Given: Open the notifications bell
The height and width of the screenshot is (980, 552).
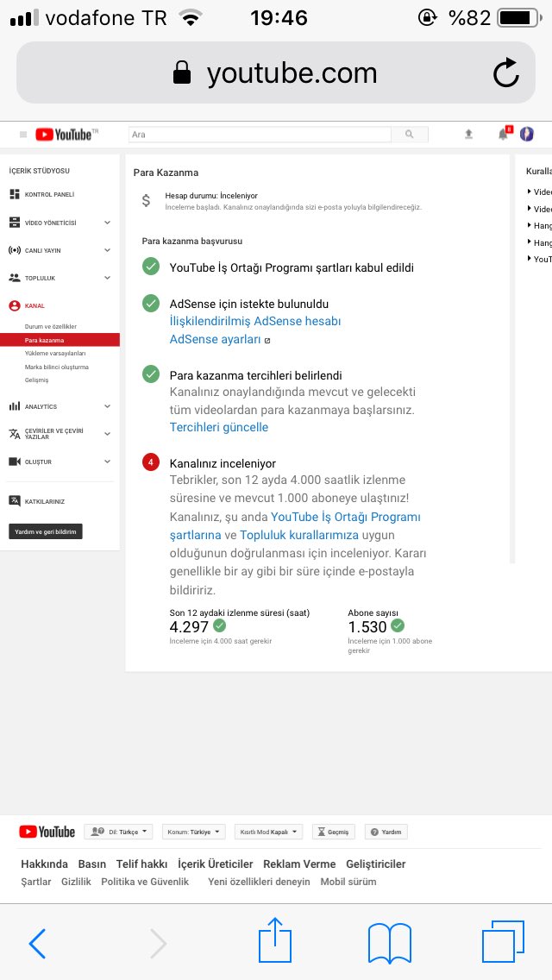Looking at the screenshot, I should (503, 135).
